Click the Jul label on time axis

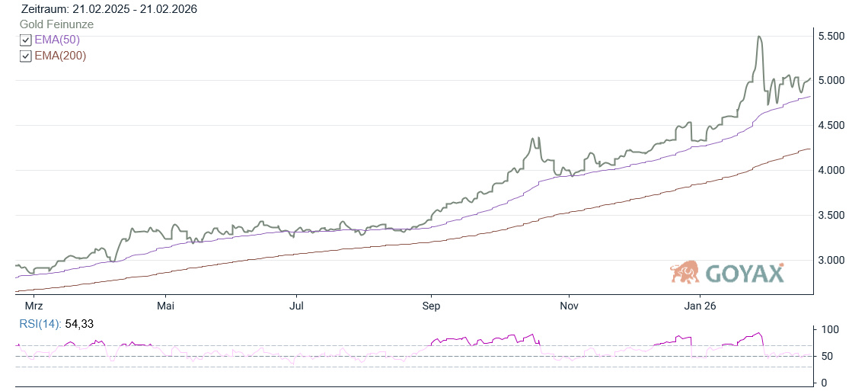[298, 306]
